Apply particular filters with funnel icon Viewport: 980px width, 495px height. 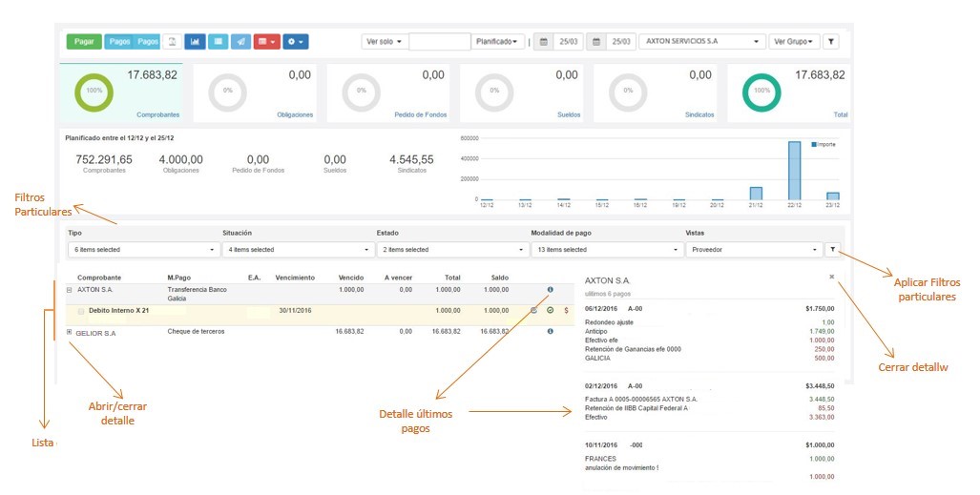tap(832, 250)
